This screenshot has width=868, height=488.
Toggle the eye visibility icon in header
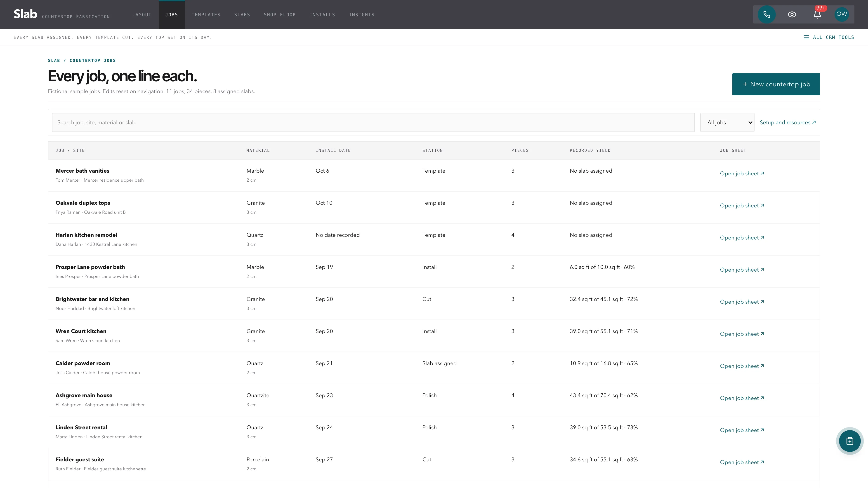[792, 14]
